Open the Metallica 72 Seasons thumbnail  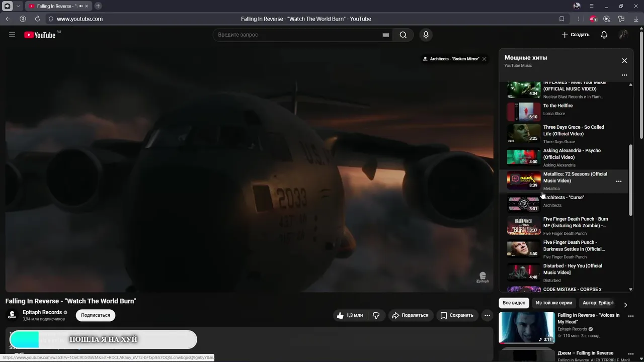523,180
